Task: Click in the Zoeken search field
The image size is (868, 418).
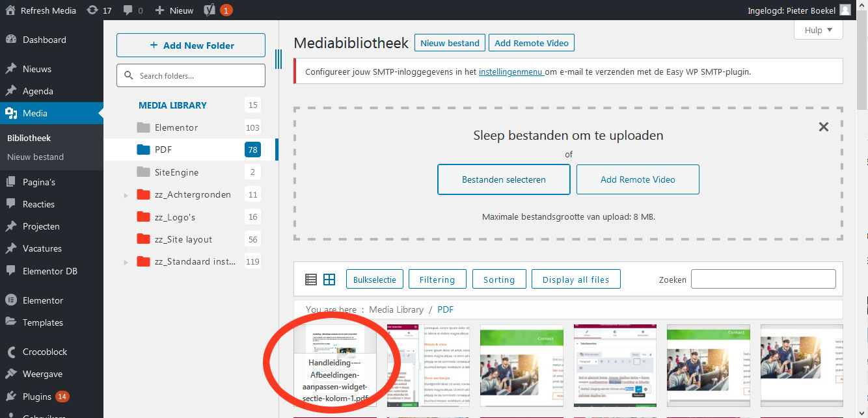Action: (x=763, y=280)
